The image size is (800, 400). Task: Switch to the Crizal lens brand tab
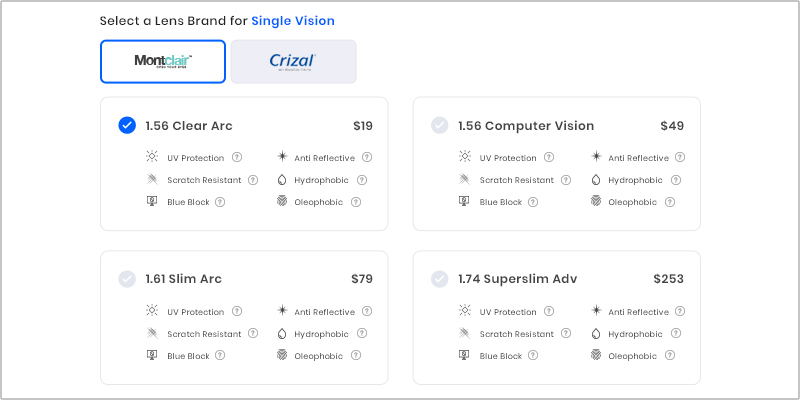[293, 62]
